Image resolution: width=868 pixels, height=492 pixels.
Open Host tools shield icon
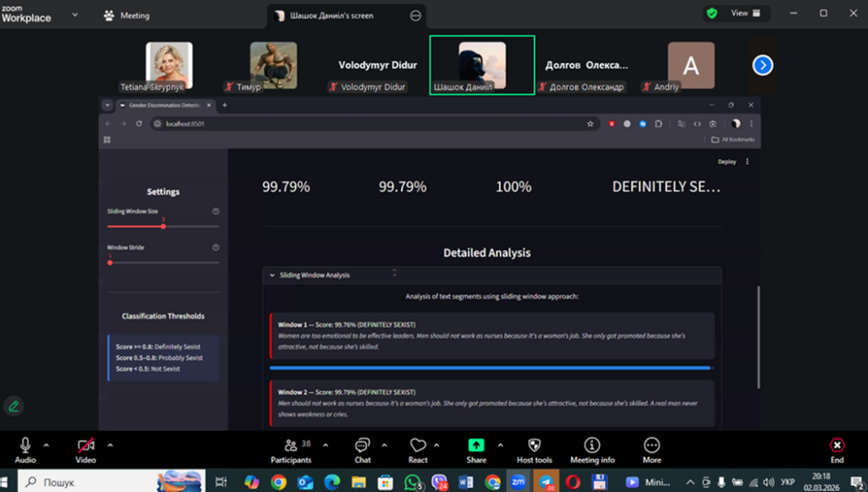point(534,446)
